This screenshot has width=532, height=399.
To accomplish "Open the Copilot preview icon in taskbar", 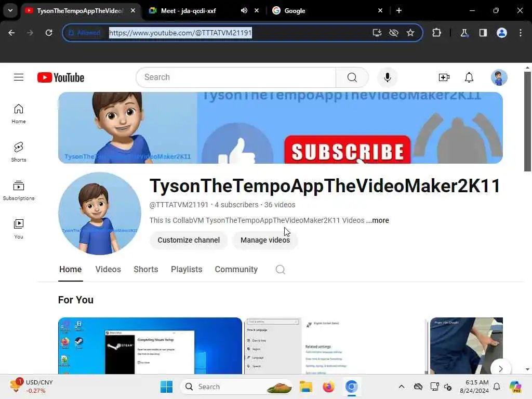I will click(x=515, y=387).
